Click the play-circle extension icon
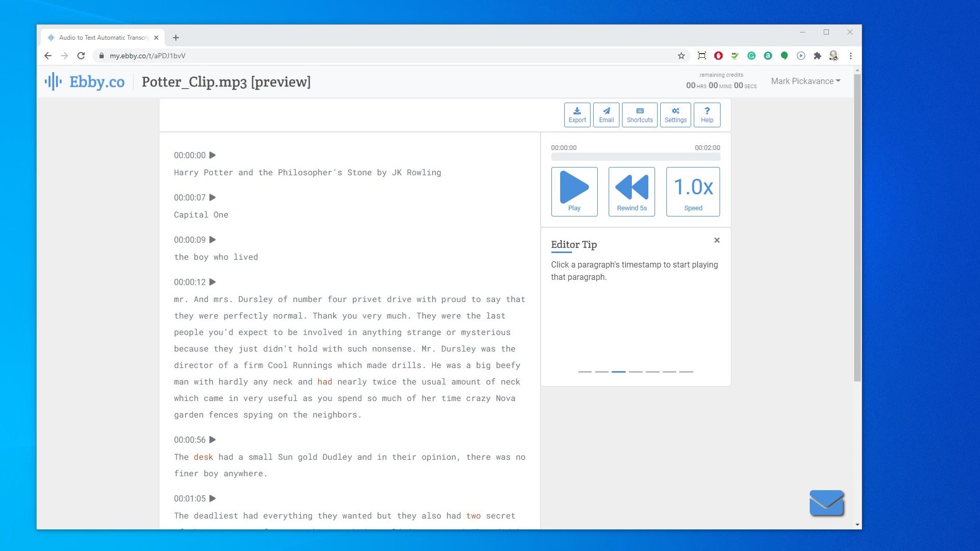980x551 pixels. pyautogui.click(x=801, y=56)
